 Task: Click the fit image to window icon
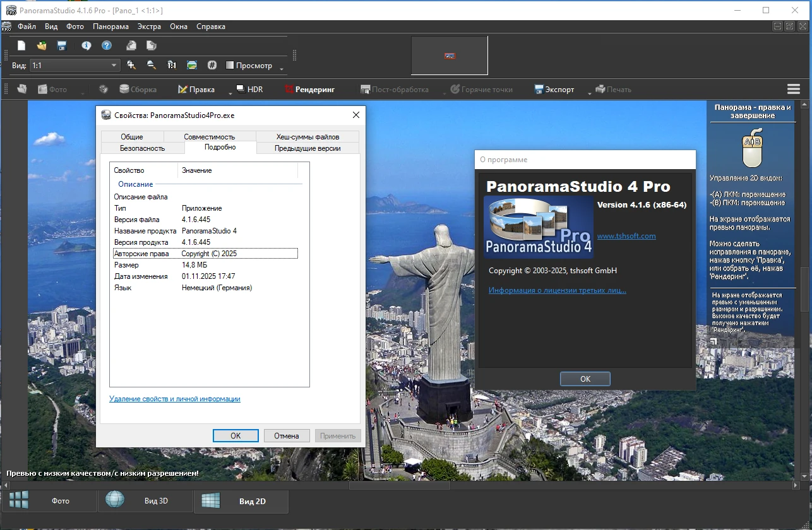pyautogui.click(x=192, y=65)
